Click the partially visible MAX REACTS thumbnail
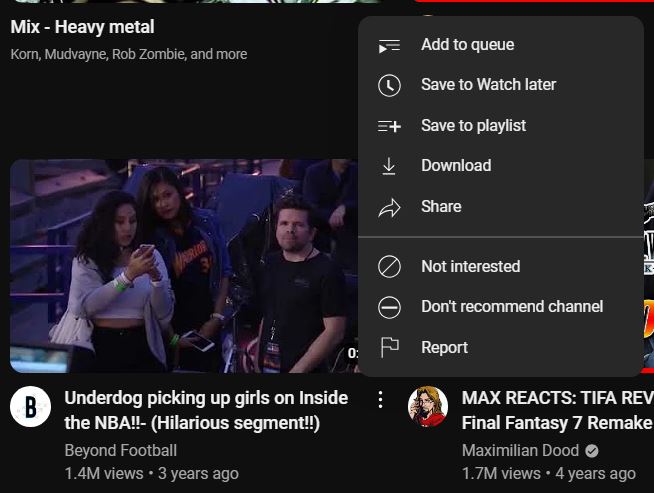The width and height of the screenshot is (654, 493). [648, 265]
